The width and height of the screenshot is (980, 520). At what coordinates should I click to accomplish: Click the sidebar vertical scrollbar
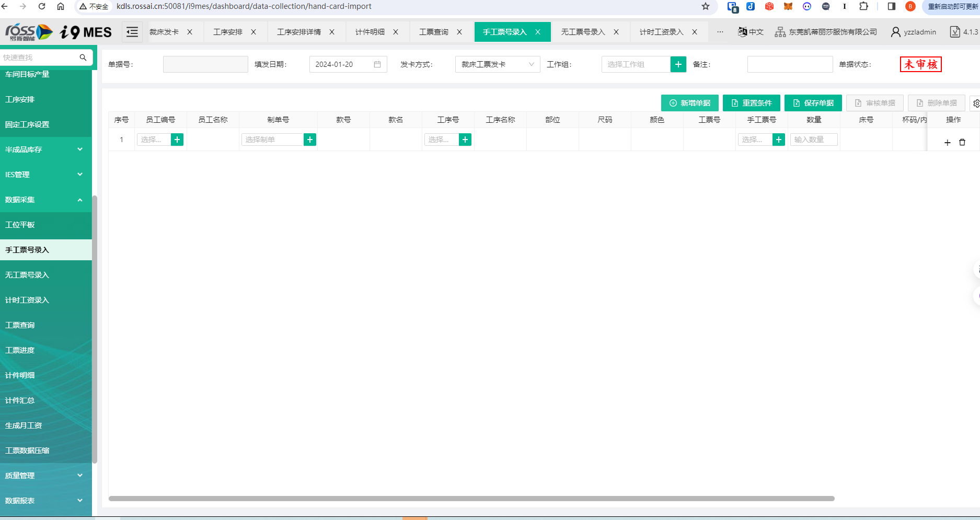[x=95, y=329]
